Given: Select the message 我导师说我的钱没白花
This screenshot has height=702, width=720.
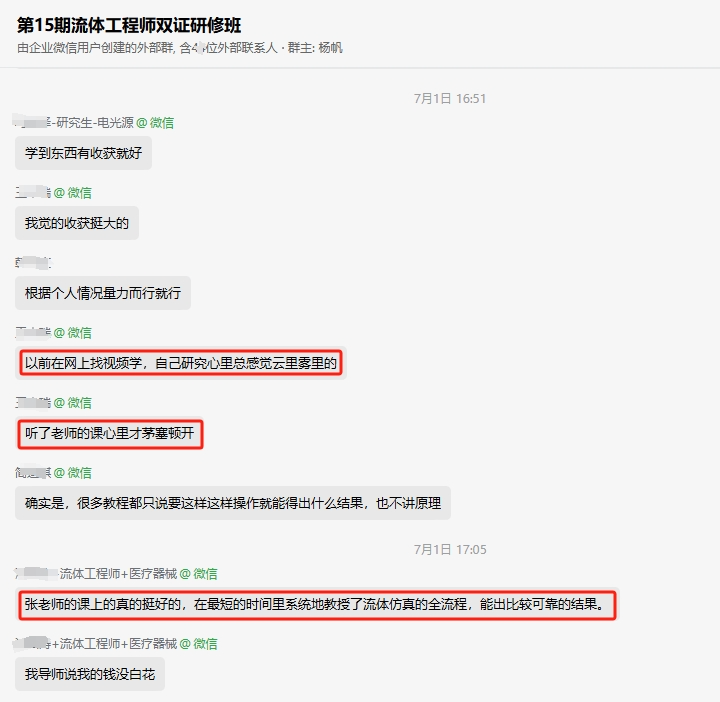Looking at the screenshot, I should 90,674.
